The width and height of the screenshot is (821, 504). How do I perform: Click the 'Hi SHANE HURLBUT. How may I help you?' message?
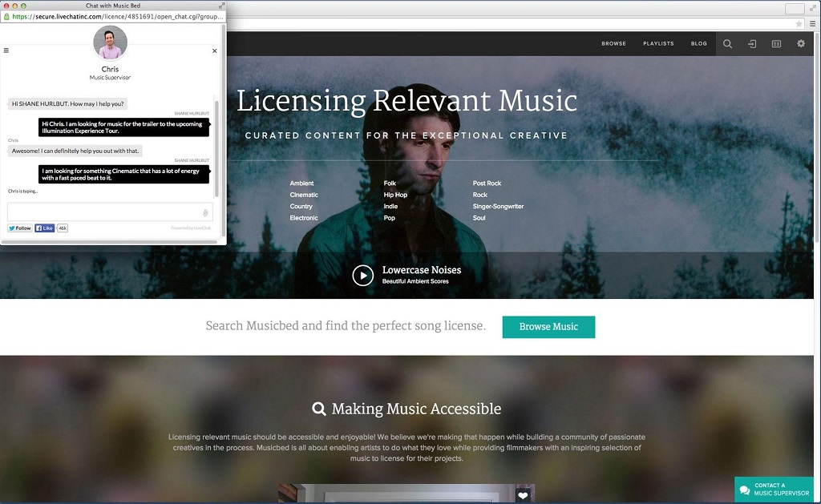coord(68,103)
